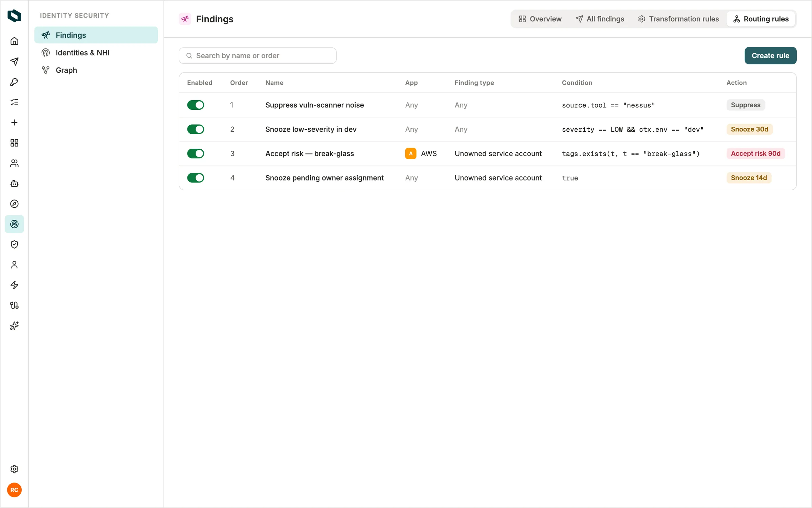
Task: Click the pink telescope Findings header icon
Action: tap(185, 19)
